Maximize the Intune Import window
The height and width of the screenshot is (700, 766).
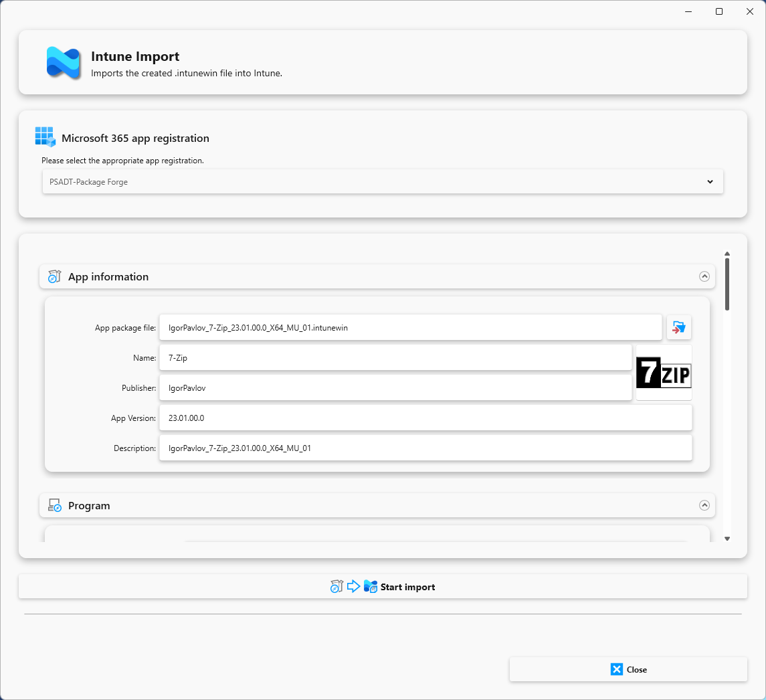click(719, 11)
